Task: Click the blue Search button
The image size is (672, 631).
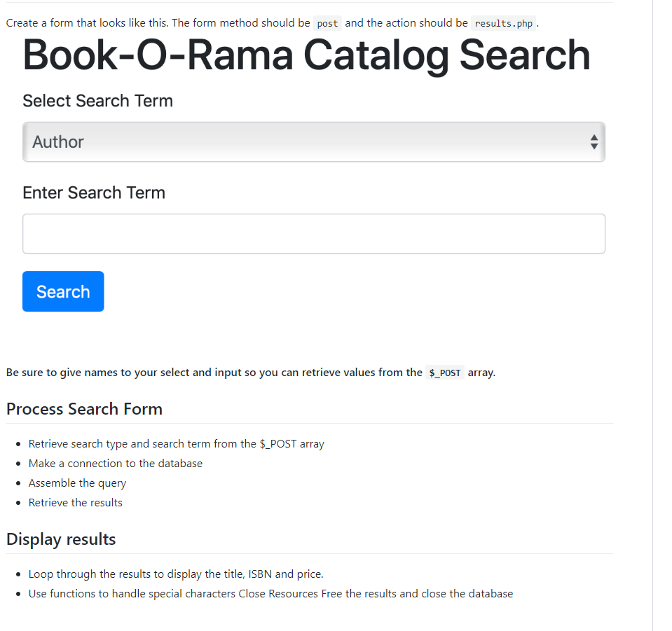Action: [62, 291]
